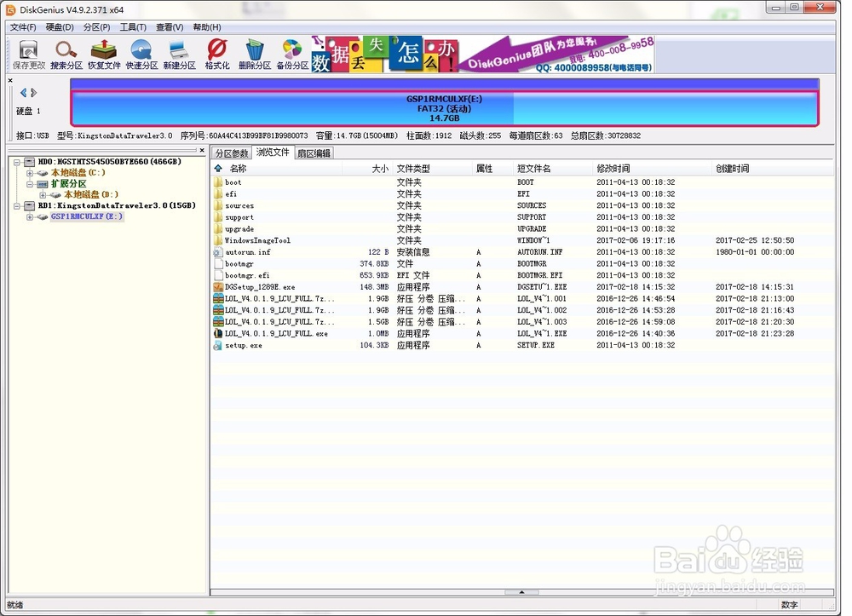The image size is (852, 616).
Task: Close the left tree panel
Action: pos(202,151)
